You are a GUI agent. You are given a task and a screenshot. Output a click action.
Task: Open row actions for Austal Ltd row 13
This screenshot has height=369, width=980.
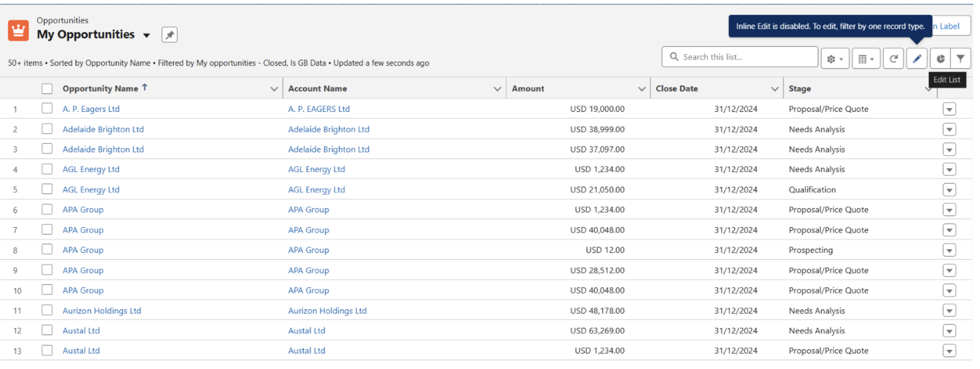[949, 351]
